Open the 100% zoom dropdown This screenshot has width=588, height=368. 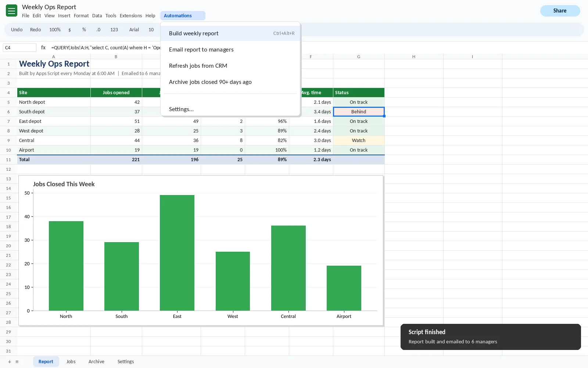point(55,30)
